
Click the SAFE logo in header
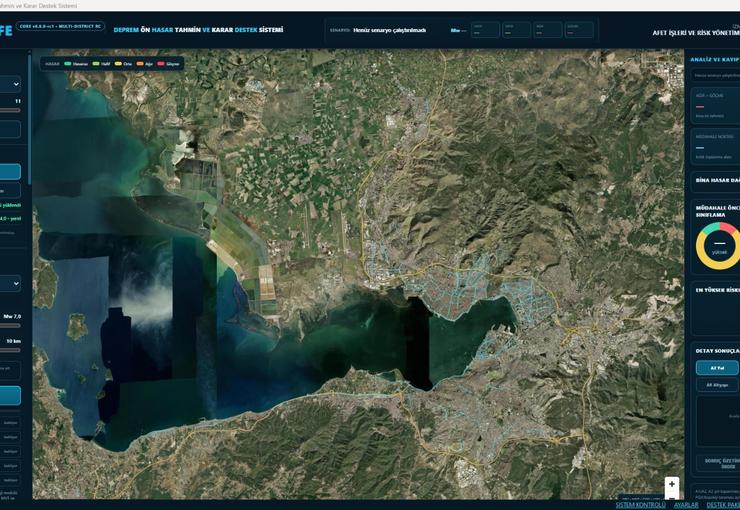[6, 30]
